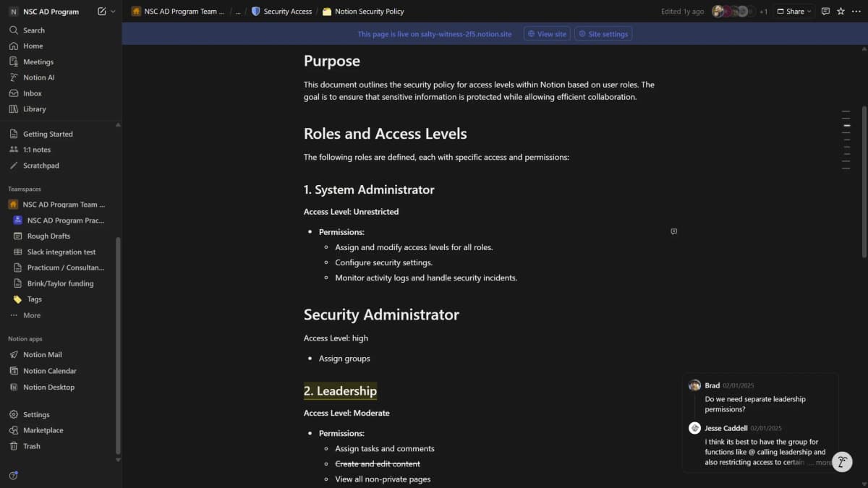Star this page using the favorite icon
This screenshot has height=488, width=868.
pyautogui.click(x=839, y=11)
